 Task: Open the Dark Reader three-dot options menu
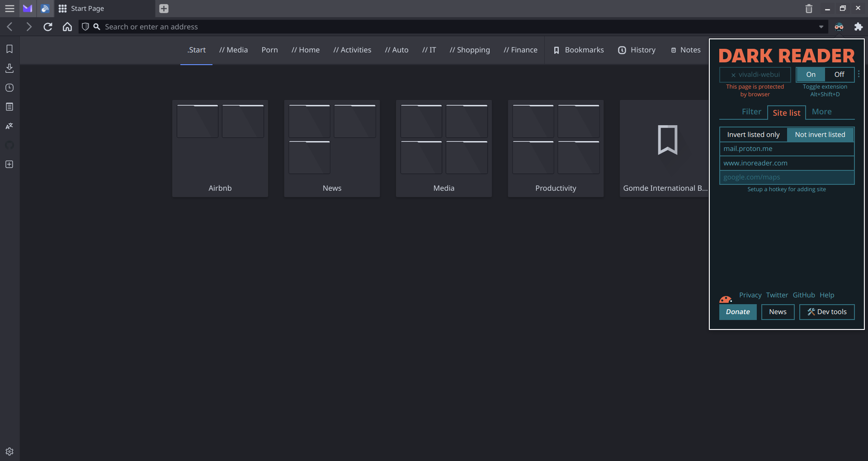tap(859, 74)
